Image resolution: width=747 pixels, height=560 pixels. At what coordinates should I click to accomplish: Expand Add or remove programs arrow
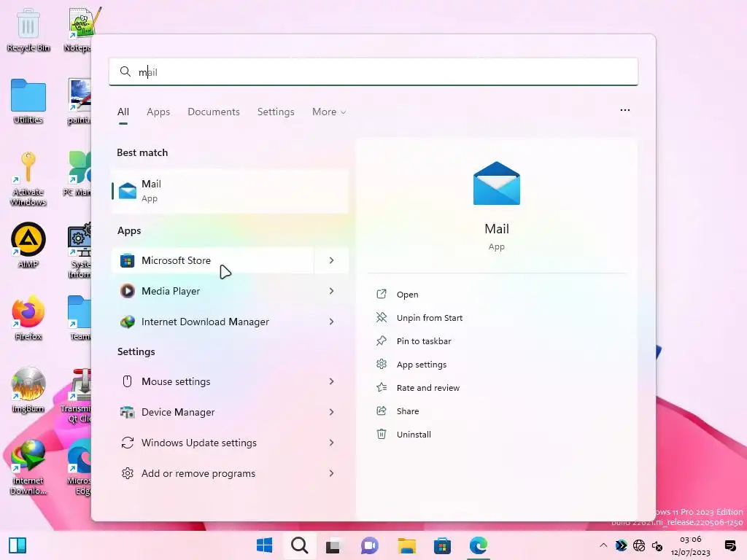332,473
